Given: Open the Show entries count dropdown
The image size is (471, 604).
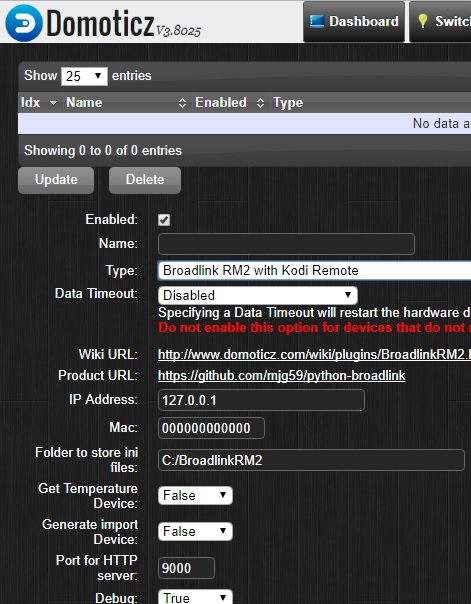Looking at the screenshot, I should click(84, 76).
